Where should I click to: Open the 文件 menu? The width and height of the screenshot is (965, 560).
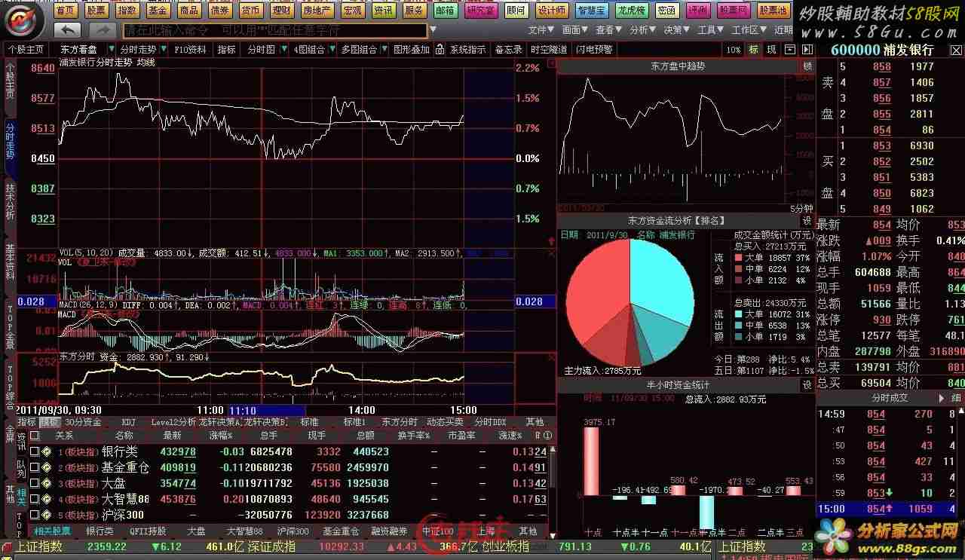540,30
